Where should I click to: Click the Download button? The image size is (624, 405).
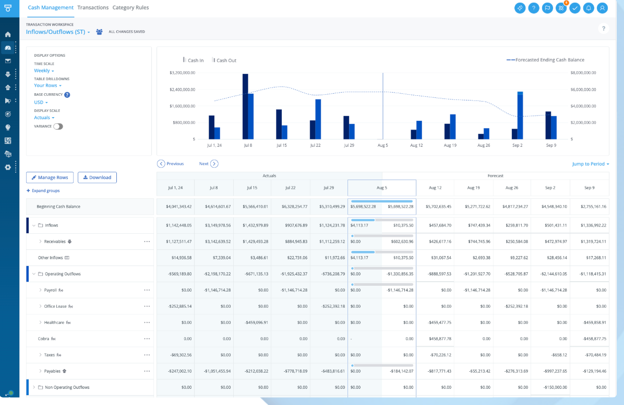(x=97, y=177)
